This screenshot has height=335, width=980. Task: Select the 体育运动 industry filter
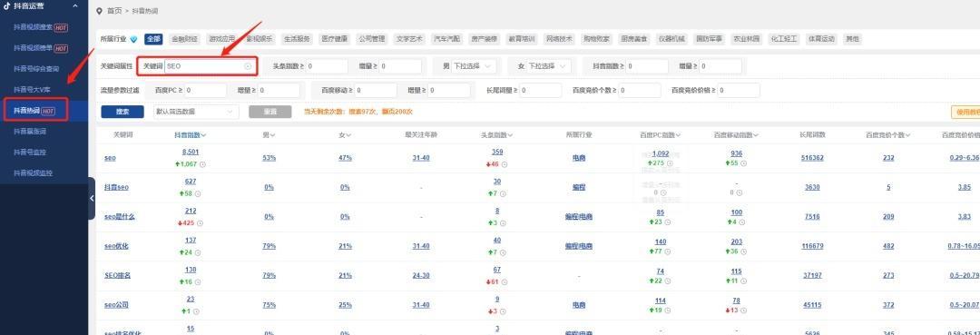tap(820, 39)
